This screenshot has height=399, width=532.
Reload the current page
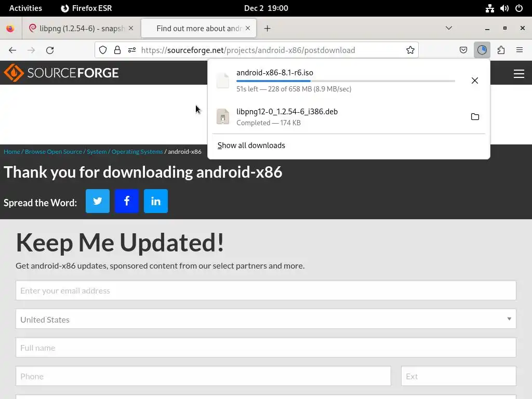pos(50,50)
